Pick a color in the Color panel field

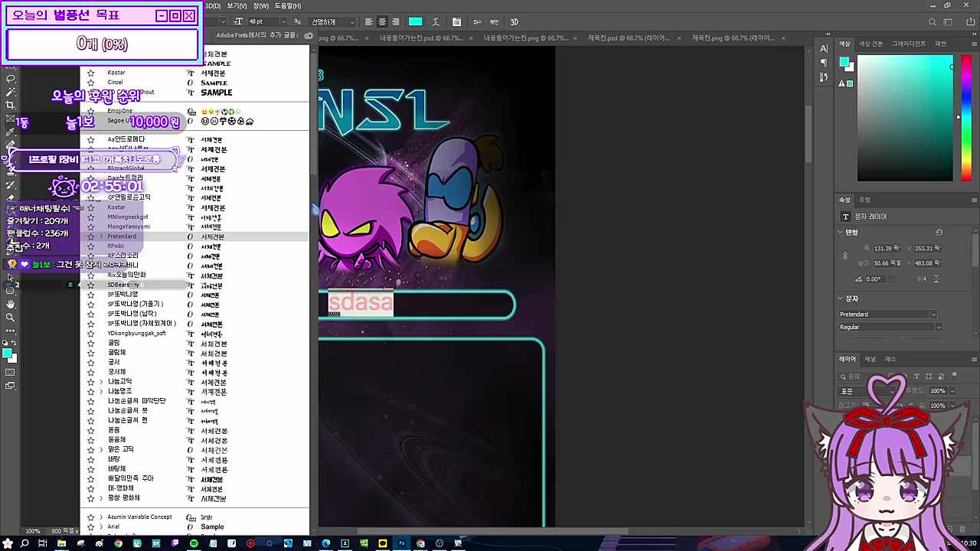pyautogui.click(x=905, y=118)
